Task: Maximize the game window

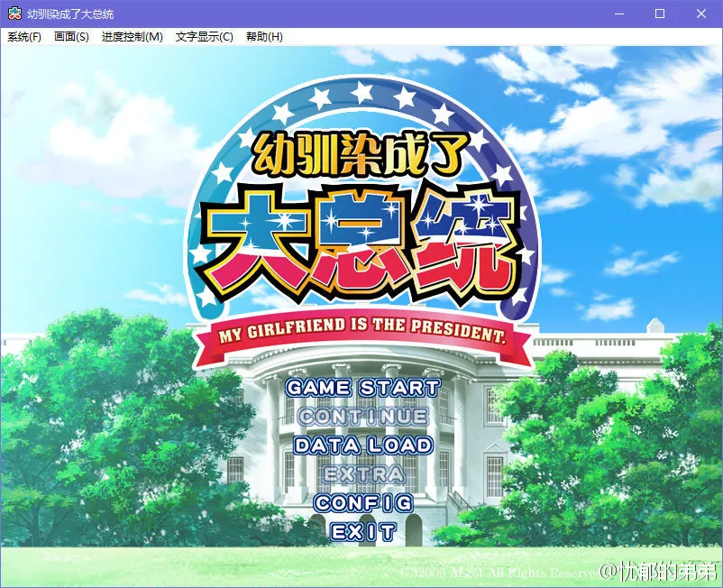Action: pyautogui.click(x=660, y=14)
